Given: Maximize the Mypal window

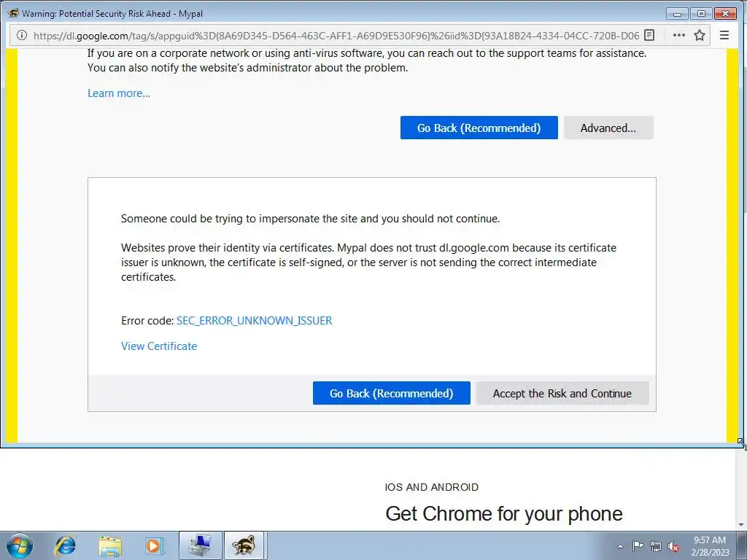Looking at the screenshot, I should (701, 13).
